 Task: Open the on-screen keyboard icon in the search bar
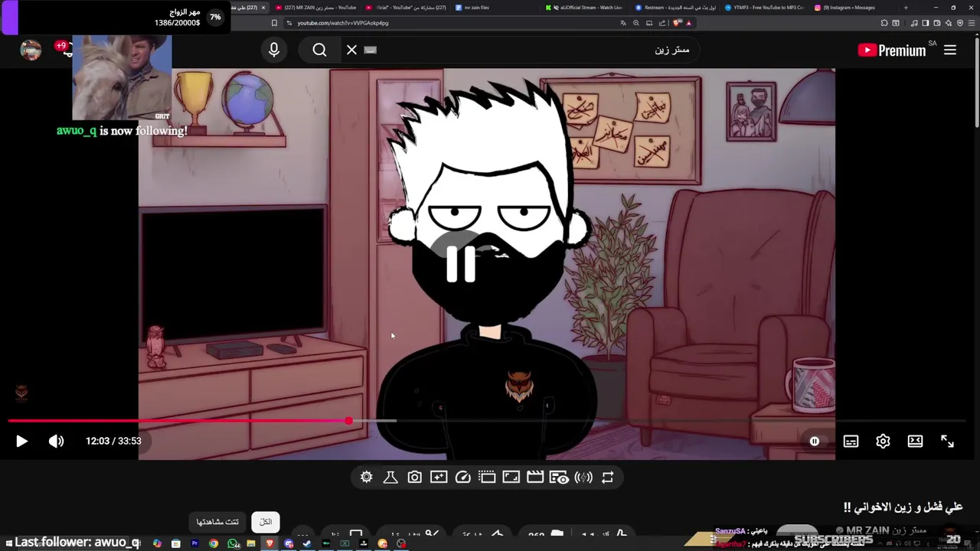point(371,50)
